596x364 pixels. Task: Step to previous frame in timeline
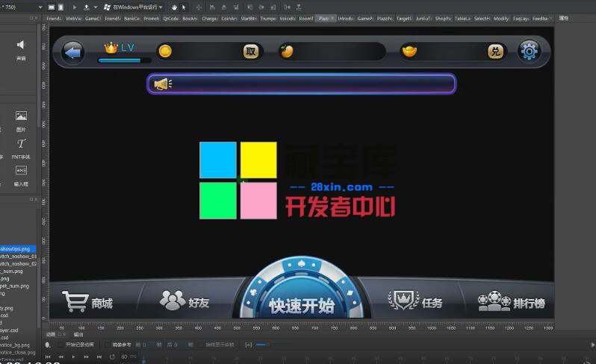point(60,357)
